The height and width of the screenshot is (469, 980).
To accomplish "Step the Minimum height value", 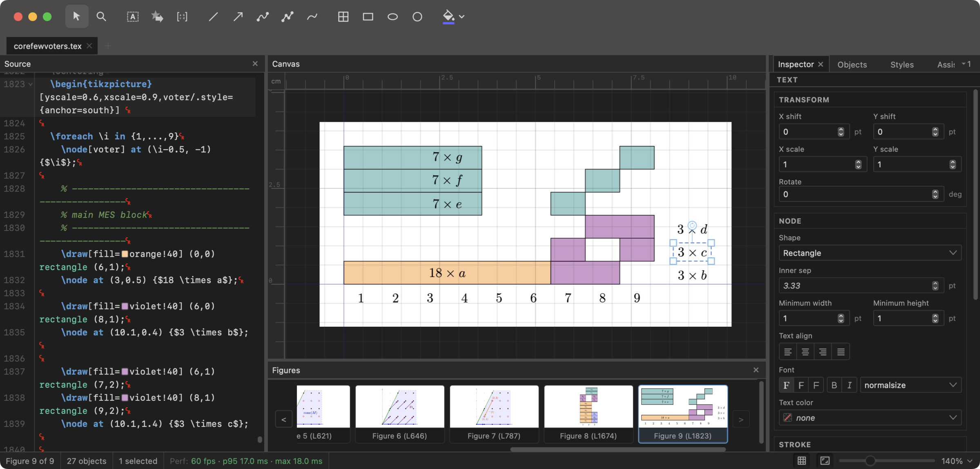I will pos(935,318).
